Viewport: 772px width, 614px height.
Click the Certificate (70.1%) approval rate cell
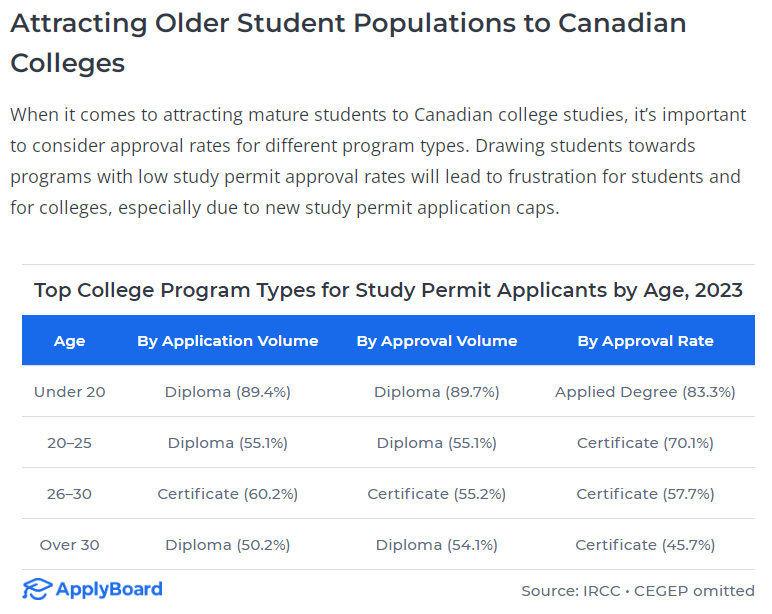tap(646, 443)
